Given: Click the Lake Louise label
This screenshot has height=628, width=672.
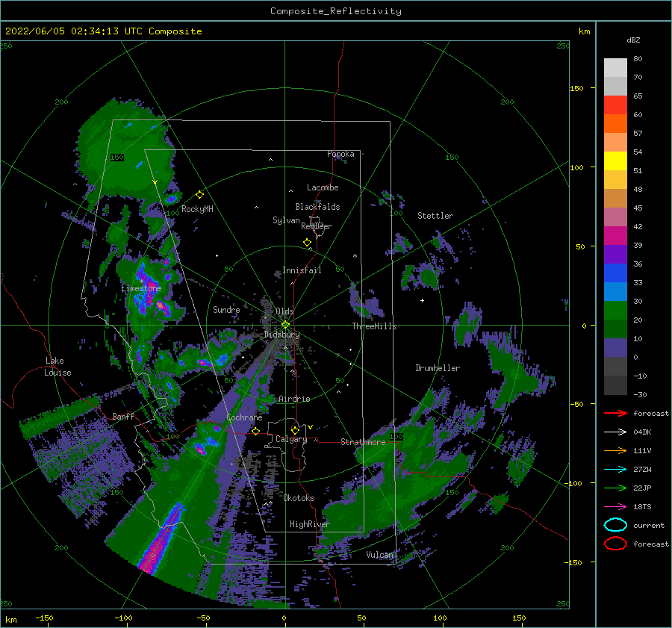Looking at the screenshot, I should point(57,367).
